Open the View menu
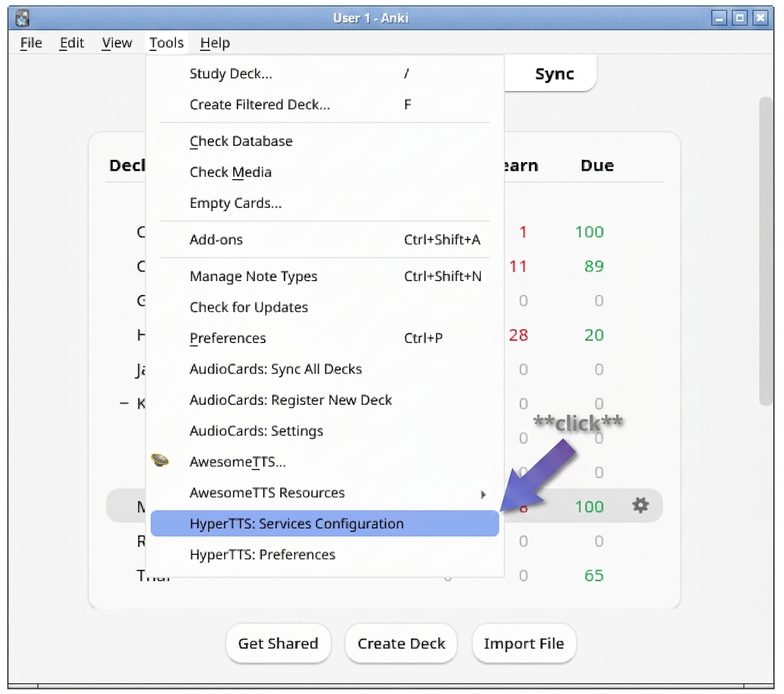This screenshot has width=784, height=694. tap(117, 43)
